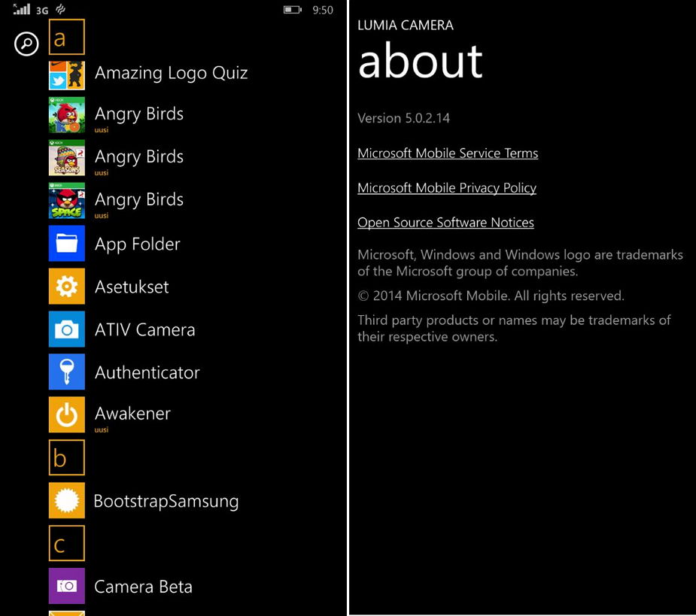696x616 pixels.
Task: Open the ATIV Camera icon
Action: pos(66,329)
